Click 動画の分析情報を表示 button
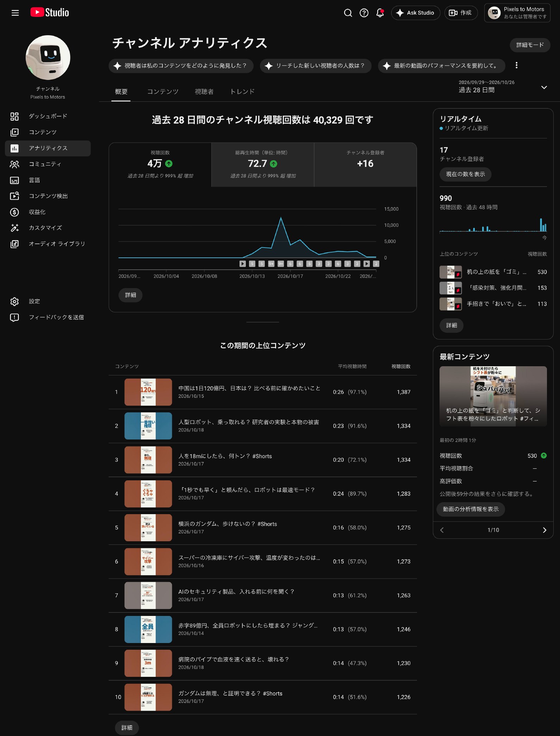The image size is (560, 736). 471,509
